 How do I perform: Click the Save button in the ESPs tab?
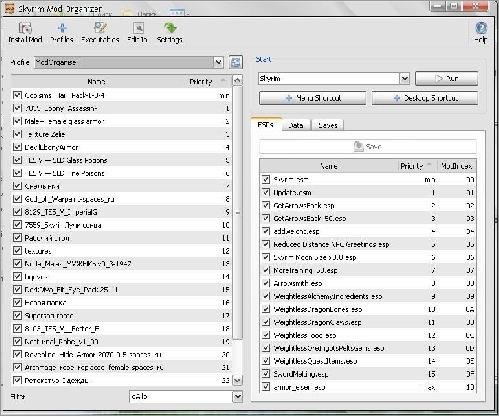point(368,146)
